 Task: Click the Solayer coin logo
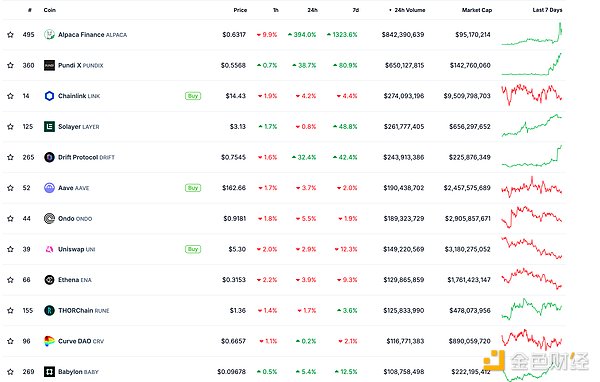coord(49,127)
